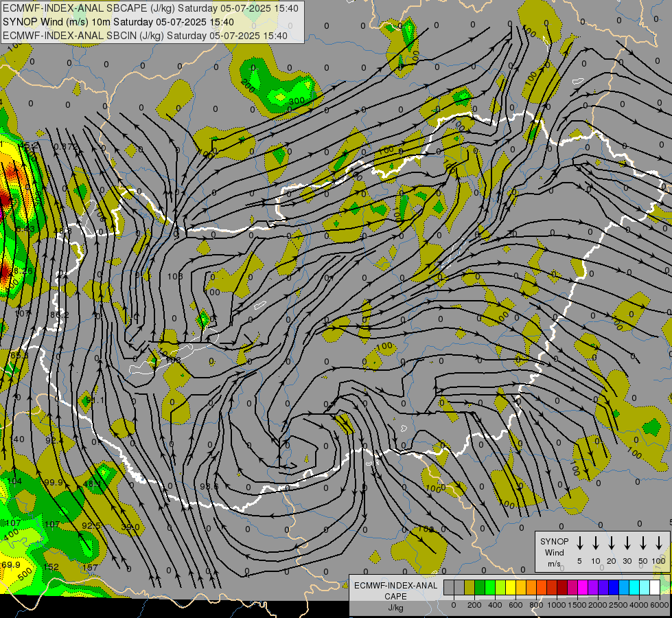Image resolution: width=672 pixels, height=618 pixels.
Task: Click the SBCAPE title line at top
Action: coord(150,8)
